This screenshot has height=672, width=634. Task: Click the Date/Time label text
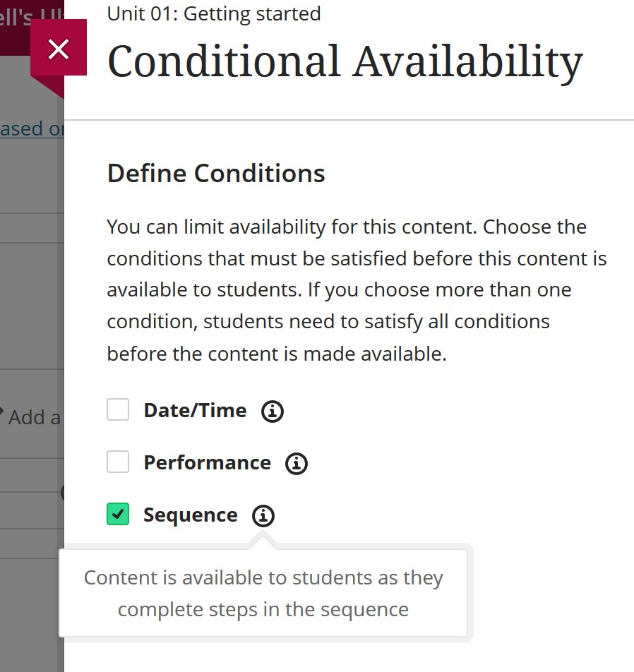[x=195, y=410]
